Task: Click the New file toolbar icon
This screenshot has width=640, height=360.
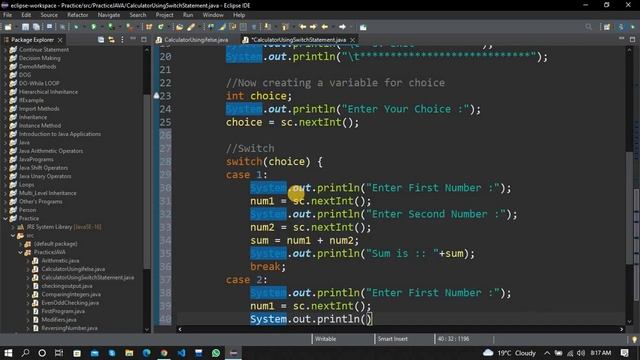Action: pyautogui.click(x=8, y=27)
